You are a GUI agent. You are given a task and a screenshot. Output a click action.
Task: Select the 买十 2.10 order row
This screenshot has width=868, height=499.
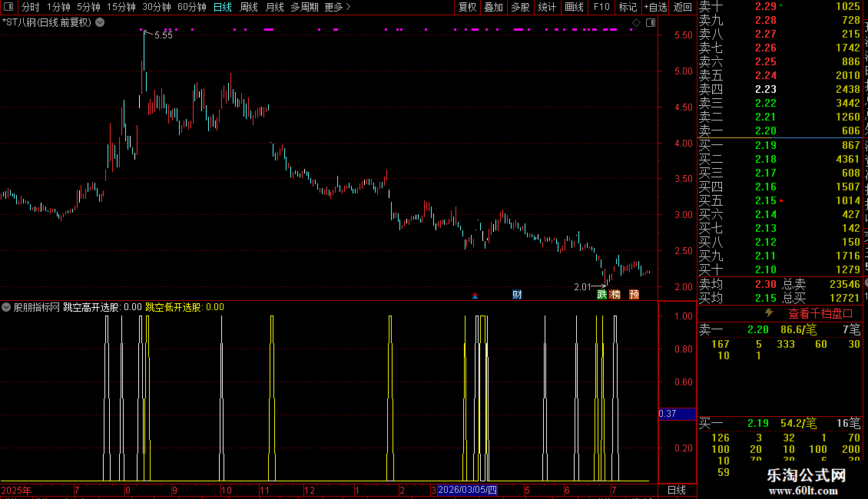pos(780,269)
